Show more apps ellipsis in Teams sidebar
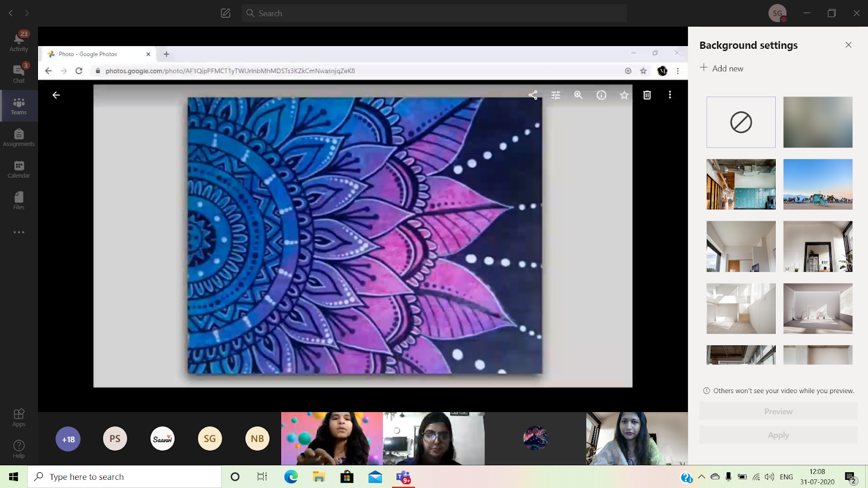 19,232
